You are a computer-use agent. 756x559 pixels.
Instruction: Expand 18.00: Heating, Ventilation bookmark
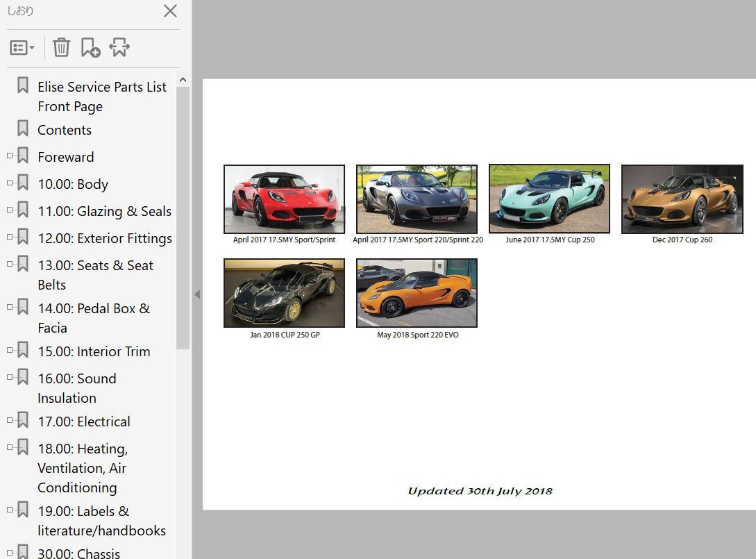10,447
